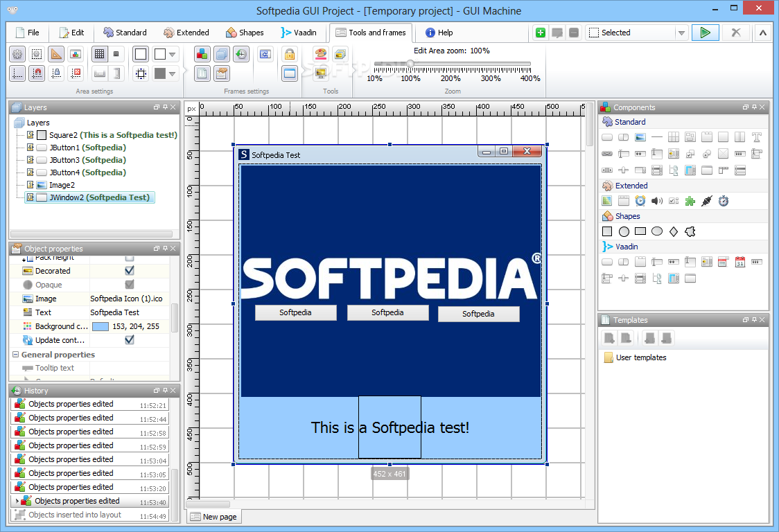
Task: Click the Edit Area zoom slider handle
Action: (410, 64)
